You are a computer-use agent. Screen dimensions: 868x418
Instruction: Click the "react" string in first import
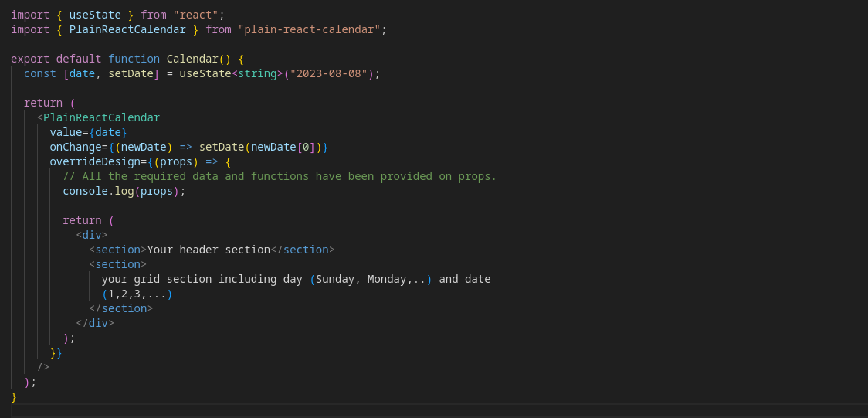click(196, 15)
